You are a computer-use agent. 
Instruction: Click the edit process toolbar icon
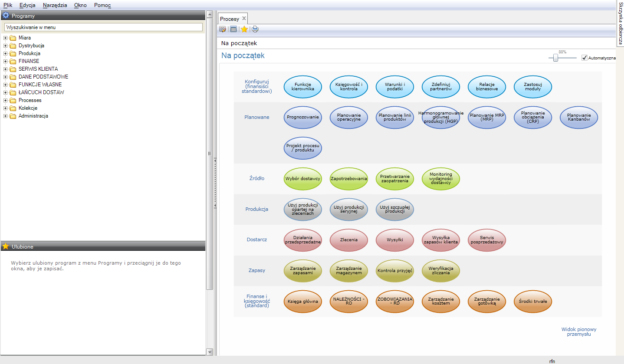(223, 29)
